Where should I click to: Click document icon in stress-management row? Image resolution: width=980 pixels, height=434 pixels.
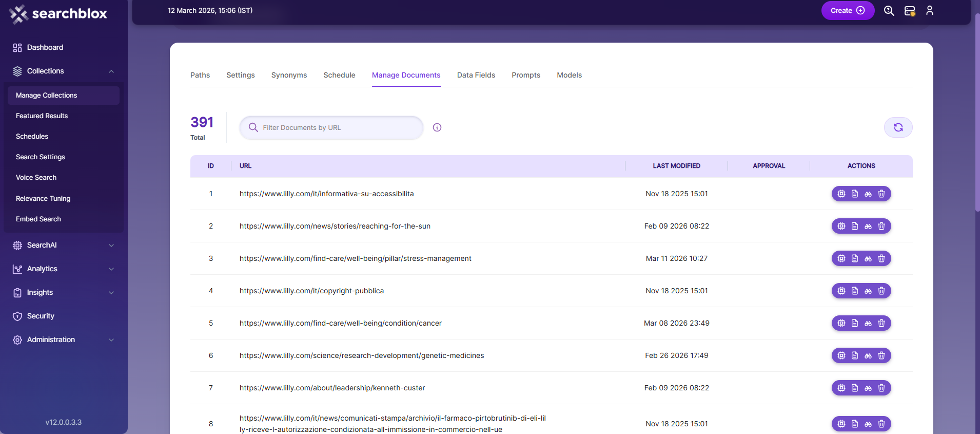coord(855,258)
